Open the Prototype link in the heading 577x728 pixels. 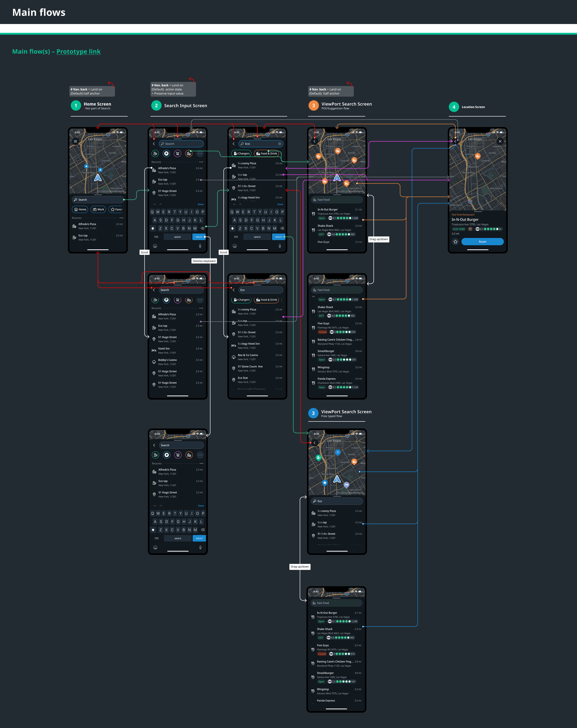coord(78,52)
